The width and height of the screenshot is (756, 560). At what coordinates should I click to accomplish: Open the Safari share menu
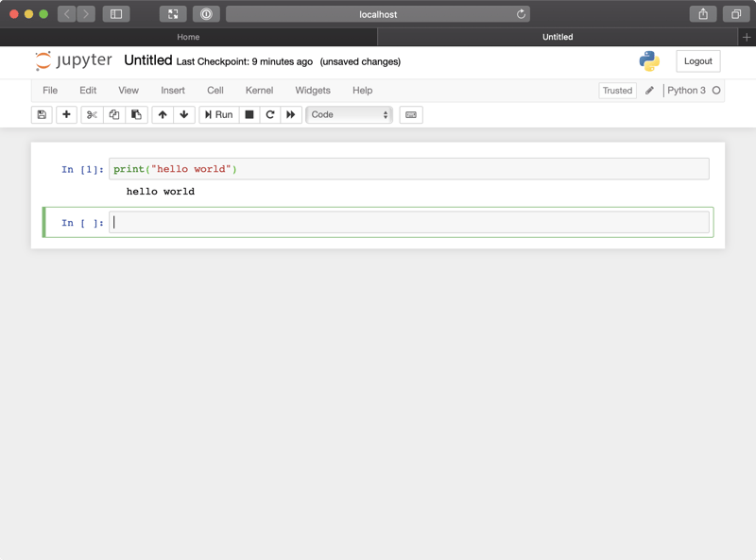pos(703,14)
